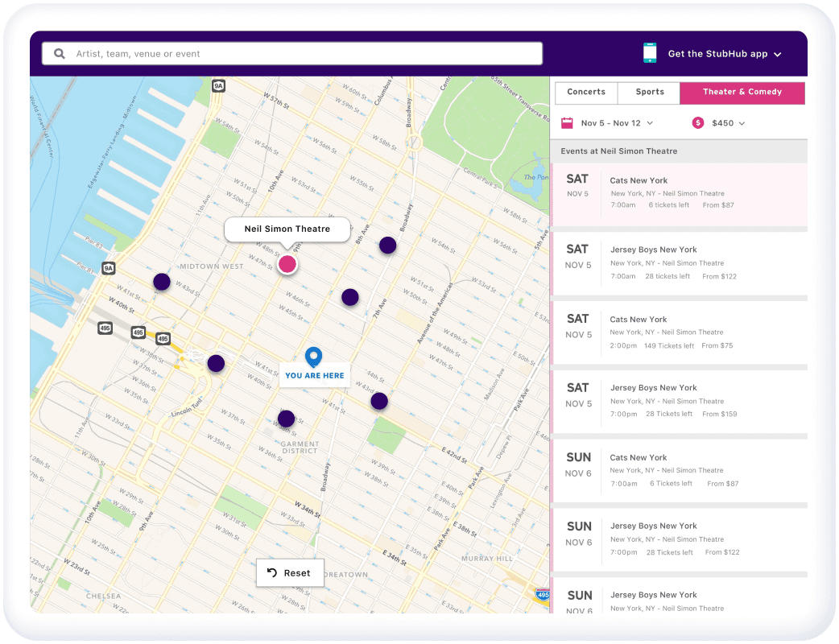Viewport: 839px width, 644px height.
Task: Open the Get the StubHub app link
Action: [717, 53]
